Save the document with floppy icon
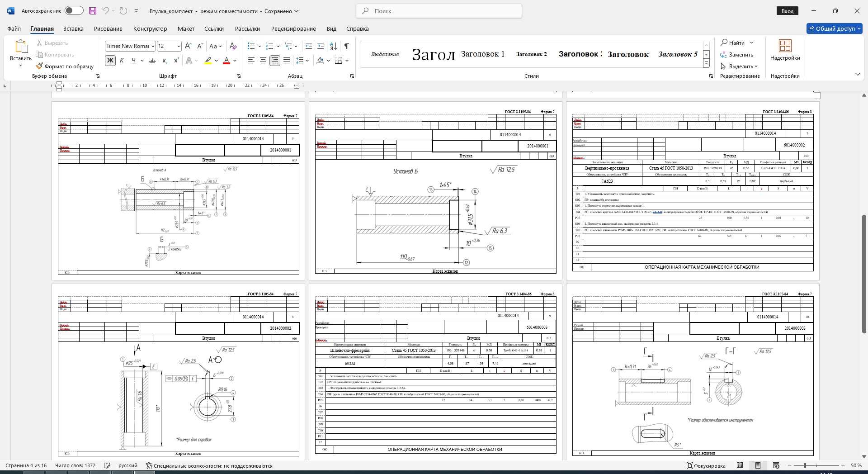Image resolution: width=868 pixels, height=474 pixels. pos(92,11)
